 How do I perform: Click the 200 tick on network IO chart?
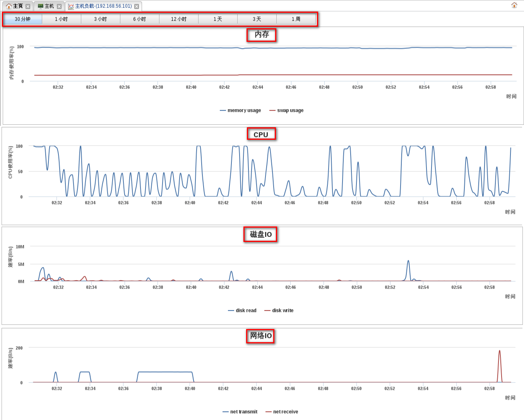19,348
